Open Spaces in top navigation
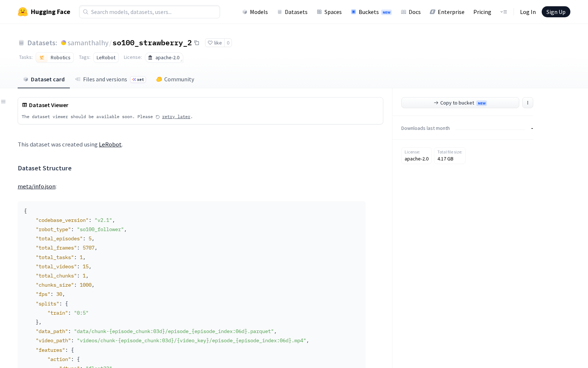Viewport: 588px width, 368px height. point(329,12)
